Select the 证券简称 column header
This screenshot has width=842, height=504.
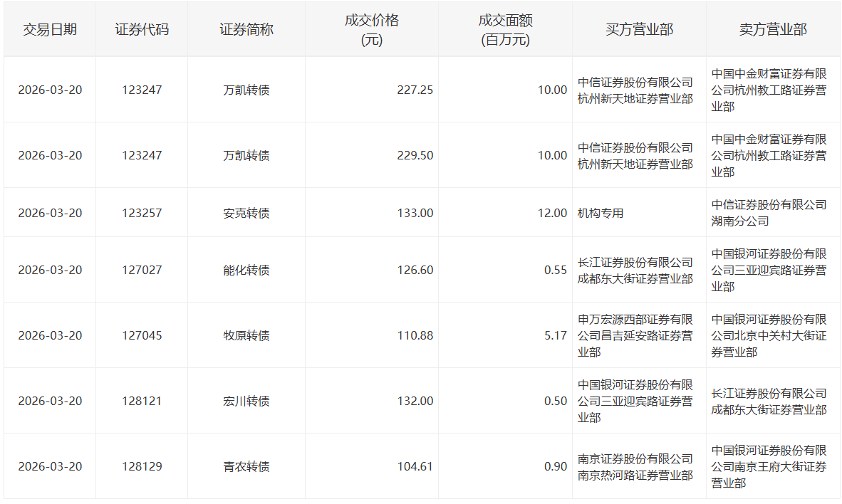point(246,30)
